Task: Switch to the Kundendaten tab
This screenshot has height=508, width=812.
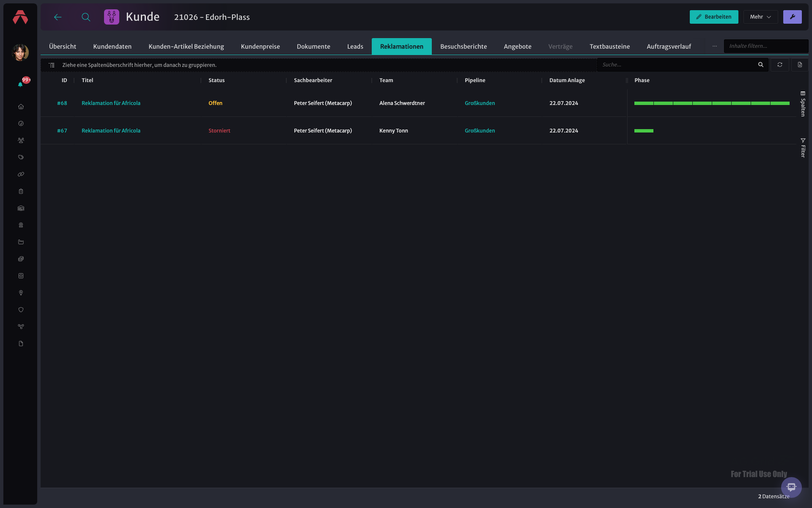Action: [112, 47]
